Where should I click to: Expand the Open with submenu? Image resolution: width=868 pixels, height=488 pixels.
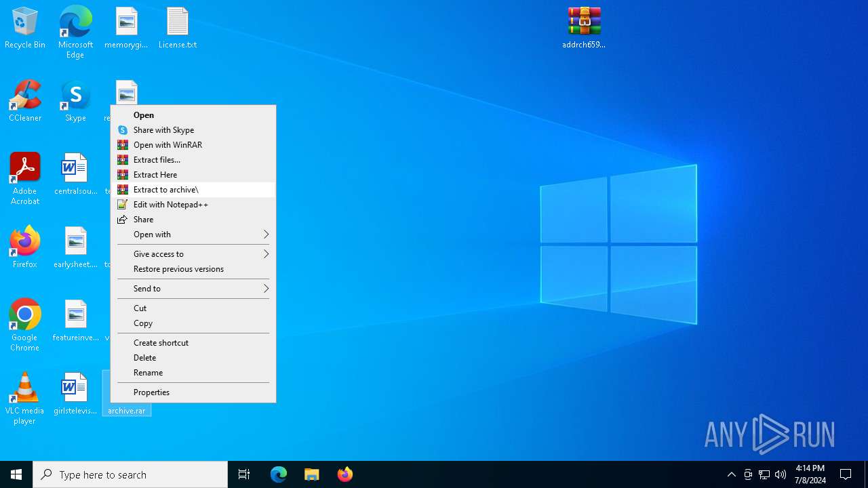tap(193, 235)
